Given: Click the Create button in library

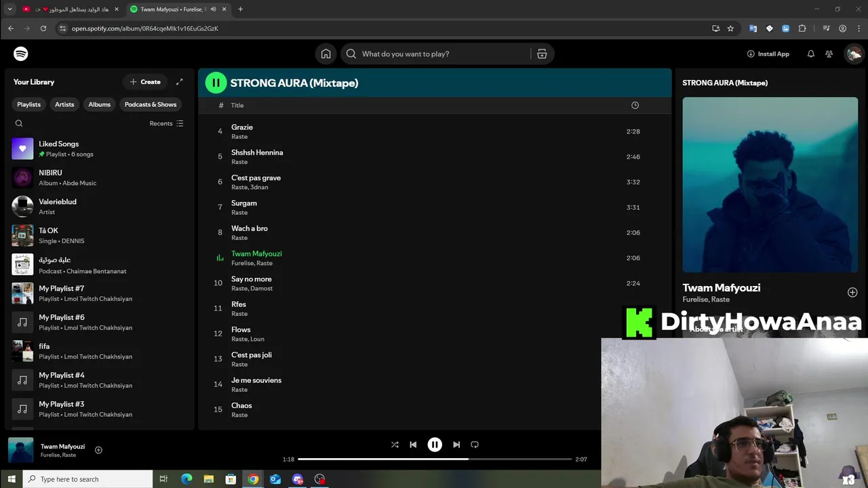Looking at the screenshot, I should pyautogui.click(x=145, y=82).
